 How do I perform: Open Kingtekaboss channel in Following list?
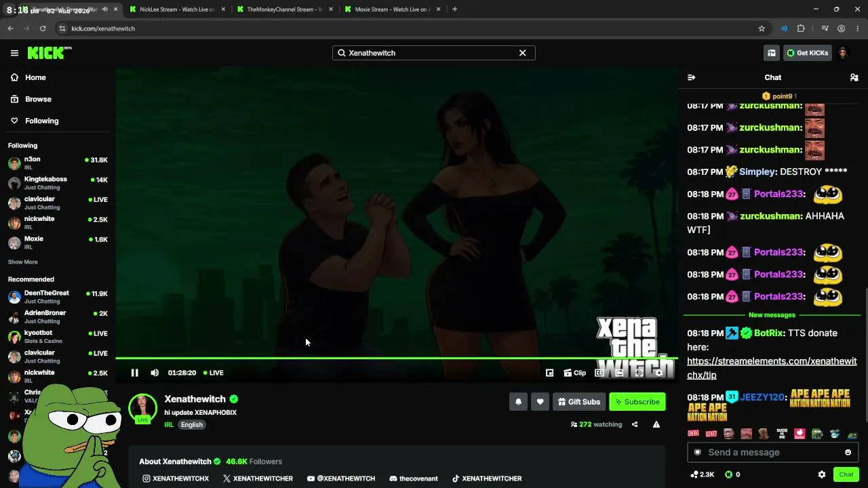[58, 183]
